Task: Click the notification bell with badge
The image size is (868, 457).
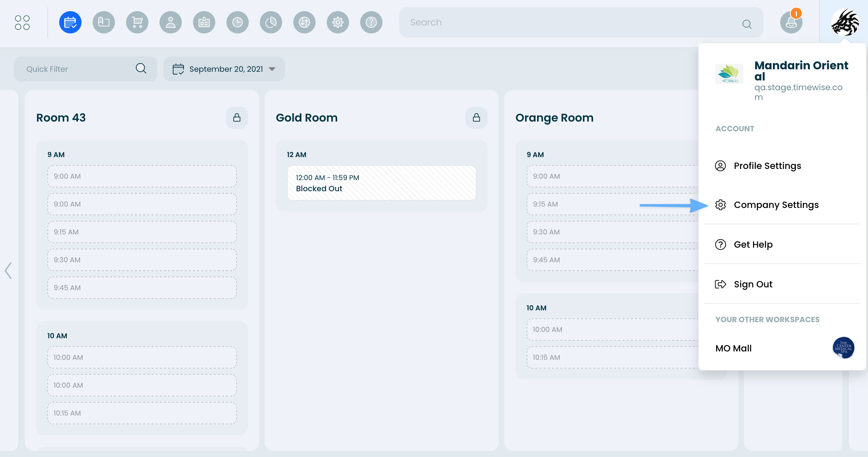Action: point(791,23)
